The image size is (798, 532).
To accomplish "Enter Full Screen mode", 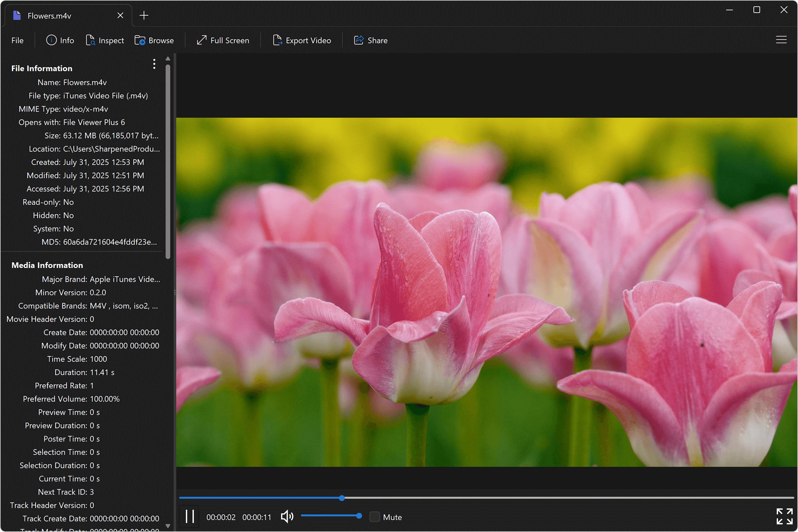I will (222, 40).
